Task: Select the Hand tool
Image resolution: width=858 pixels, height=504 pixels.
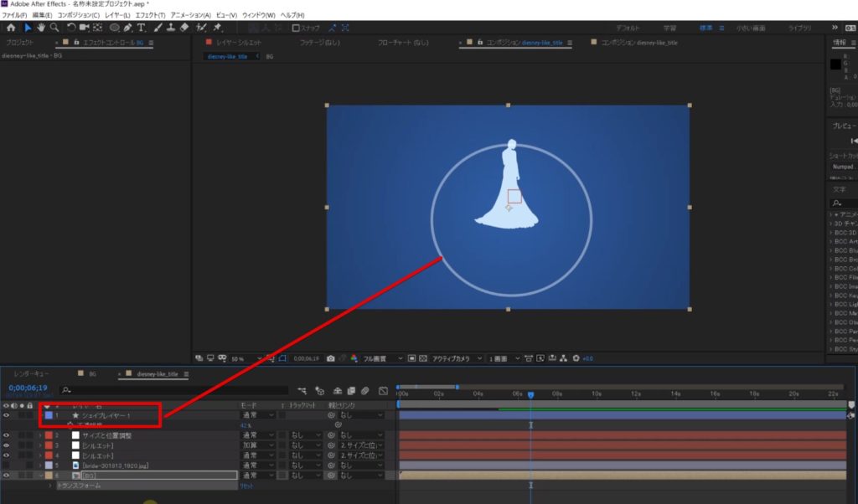Action: coord(41,28)
